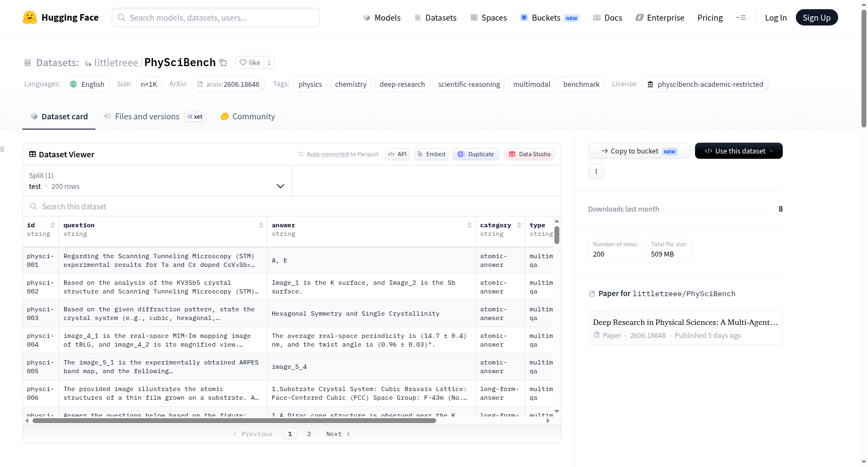Open the physcibench-academic-restricted license tag
868x467 pixels.
coord(705,84)
